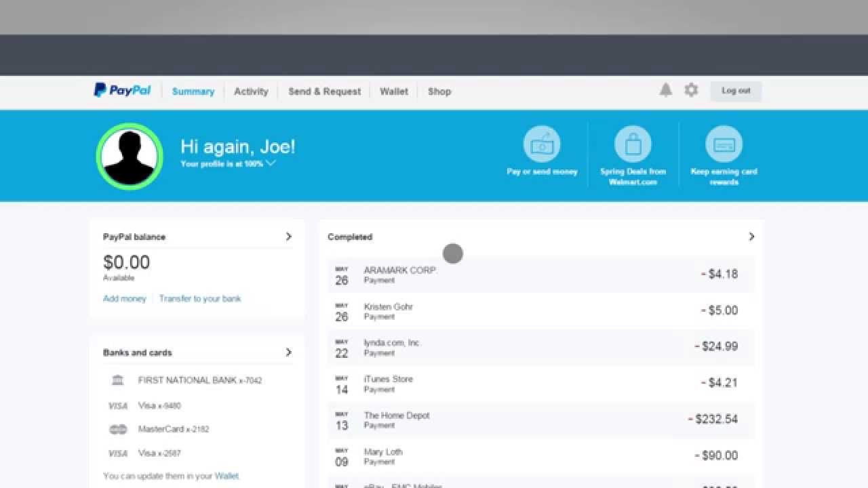The image size is (868, 488).
Task: Open Send & Request tab
Action: coord(324,91)
